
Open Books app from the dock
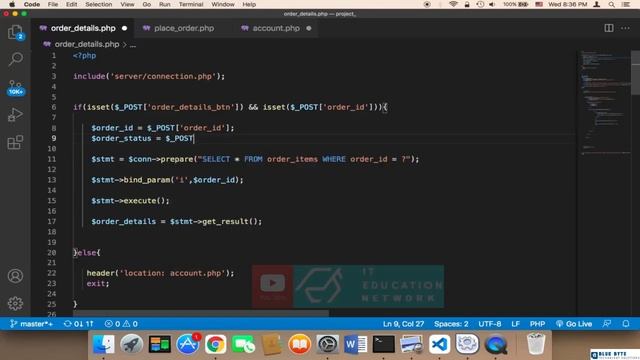click(x=299, y=344)
